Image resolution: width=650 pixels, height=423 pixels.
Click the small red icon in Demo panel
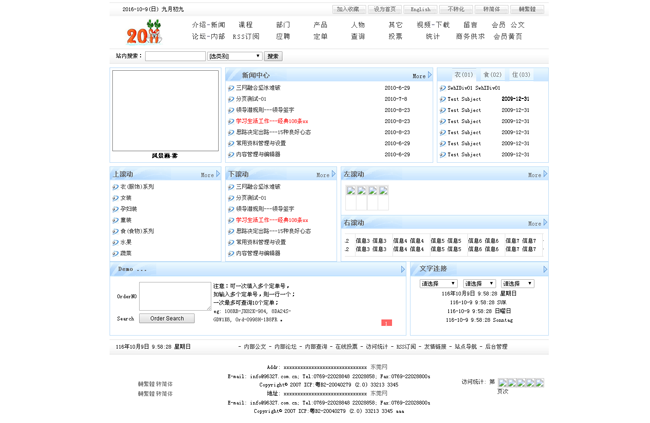[386, 323]
